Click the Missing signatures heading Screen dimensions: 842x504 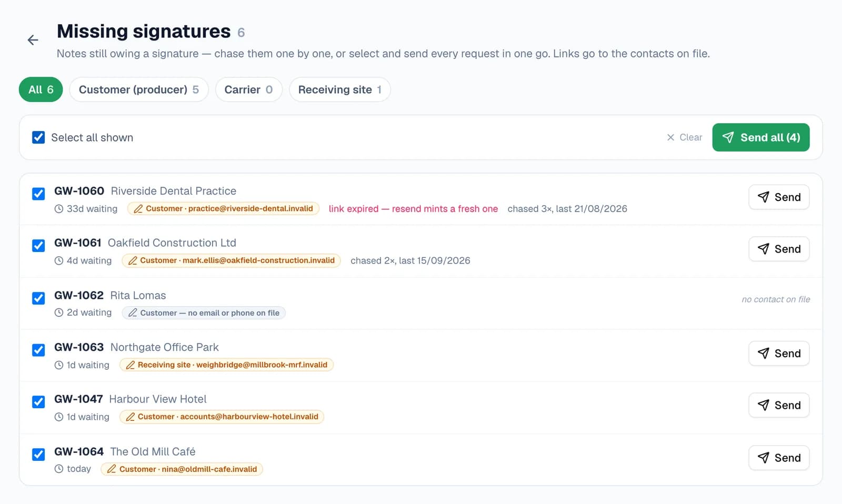pos(144,32)
